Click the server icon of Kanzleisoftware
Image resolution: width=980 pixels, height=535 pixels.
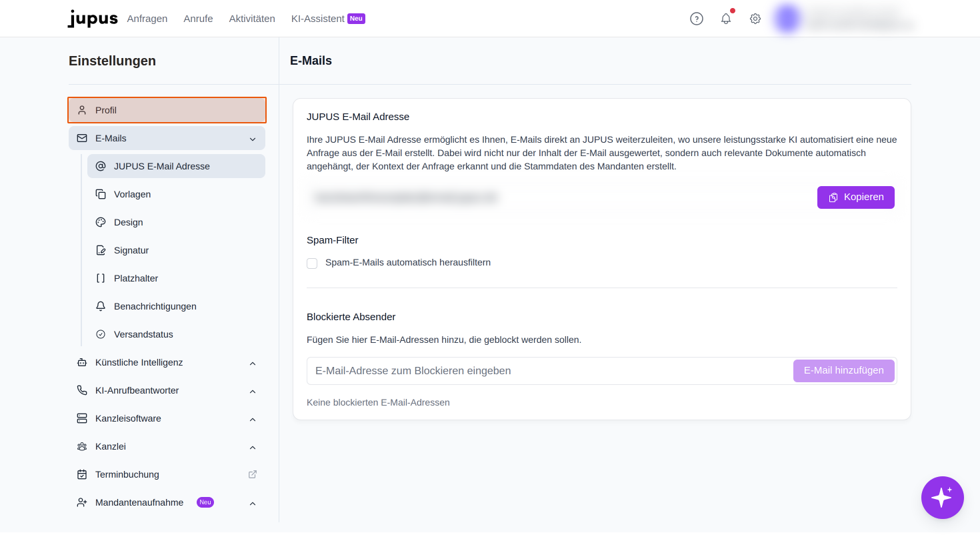[82, 418]
